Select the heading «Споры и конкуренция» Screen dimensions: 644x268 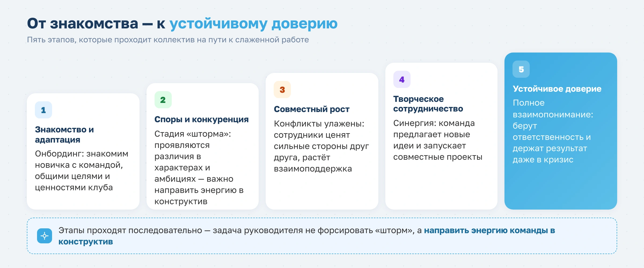point(202,120)
